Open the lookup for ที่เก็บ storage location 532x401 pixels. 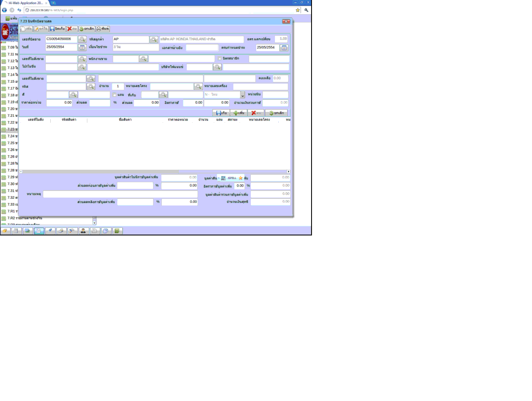click(163, 94)
